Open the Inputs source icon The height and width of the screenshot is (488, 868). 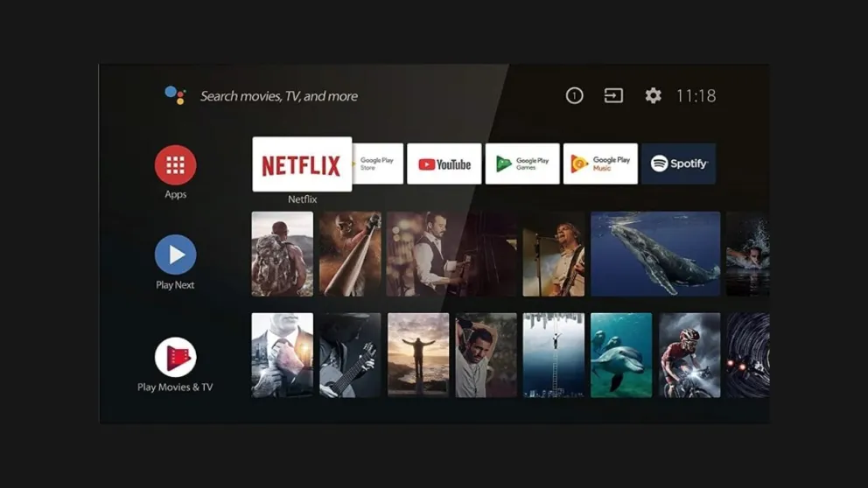pyautogui.click(x=613, y=95)
